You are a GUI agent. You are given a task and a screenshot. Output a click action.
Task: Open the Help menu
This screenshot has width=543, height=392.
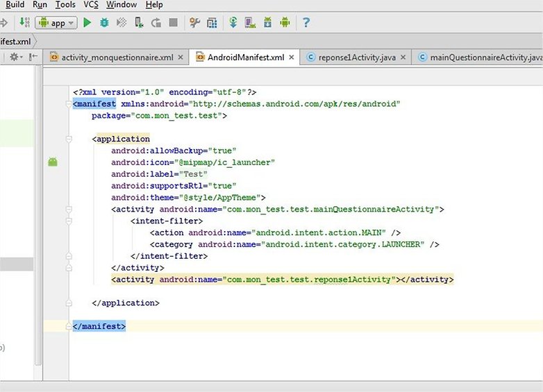[154, 5]
